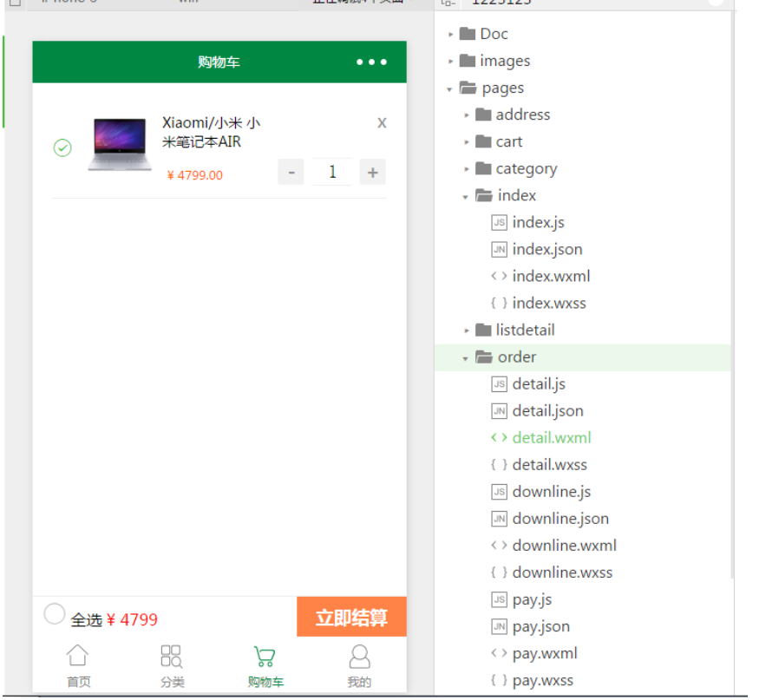
Task: Click the JN icon beside detail.json
Action: pyautogui.click(x=500, y=410)
